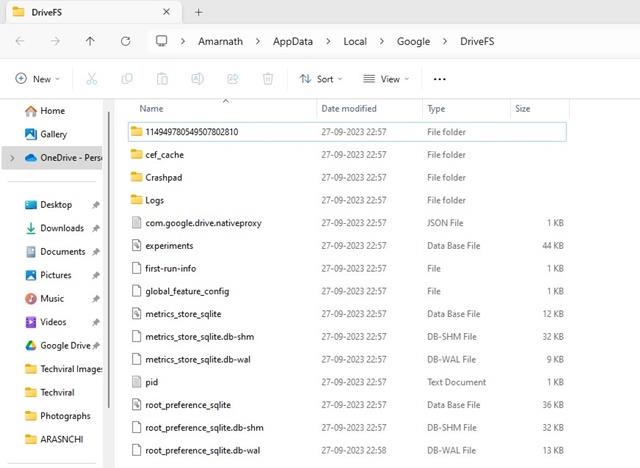The width and height of the screenshot is (640, 468).
Task: Unpin Desktop via its pin icon
Action: pos(96,205)
